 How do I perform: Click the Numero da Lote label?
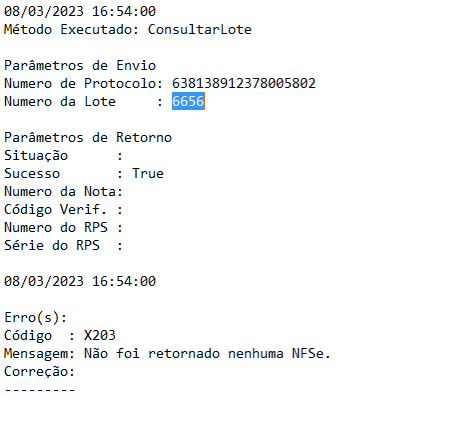60,101
